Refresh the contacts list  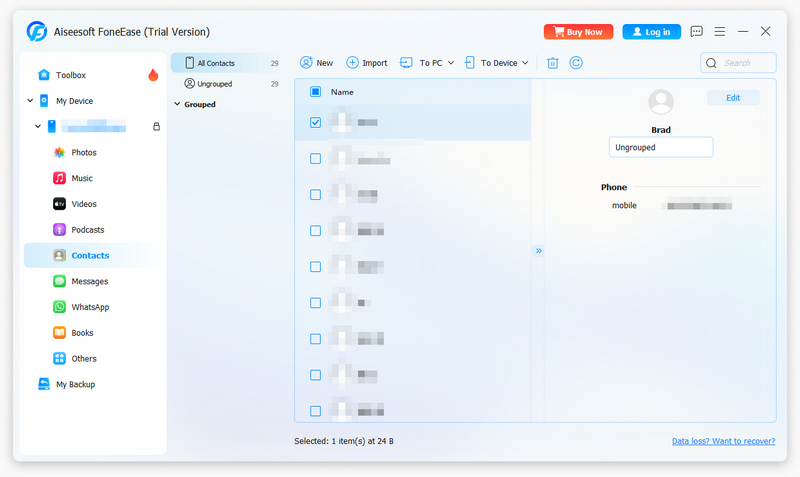[576, 63]
